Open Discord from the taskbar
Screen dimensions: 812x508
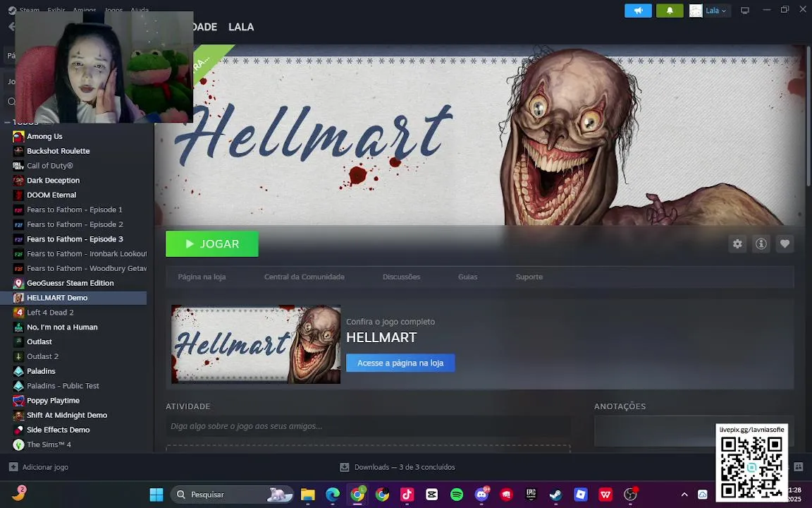pos(481,495)
